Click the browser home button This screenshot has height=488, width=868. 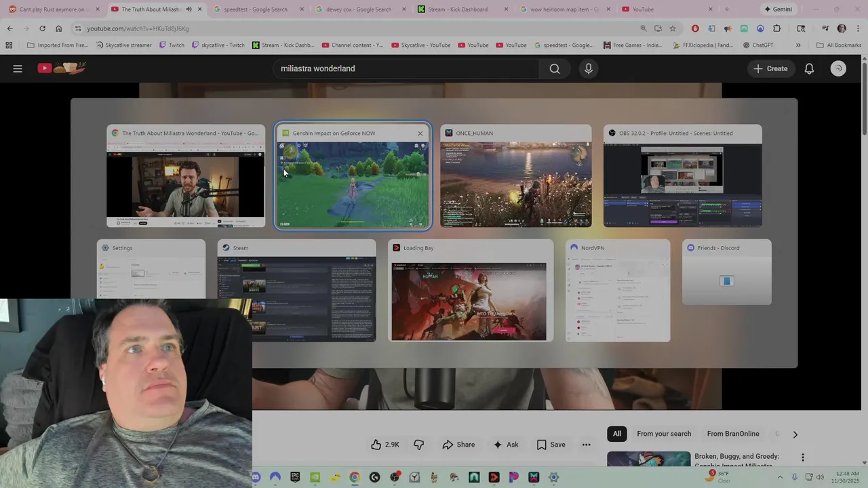click(58, 28)
